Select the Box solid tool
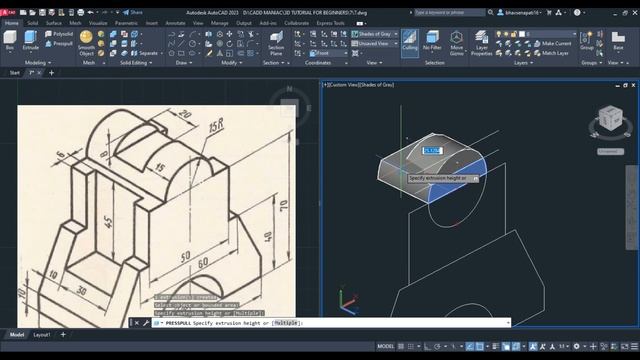The image size is (640, 360). (10, 40)
